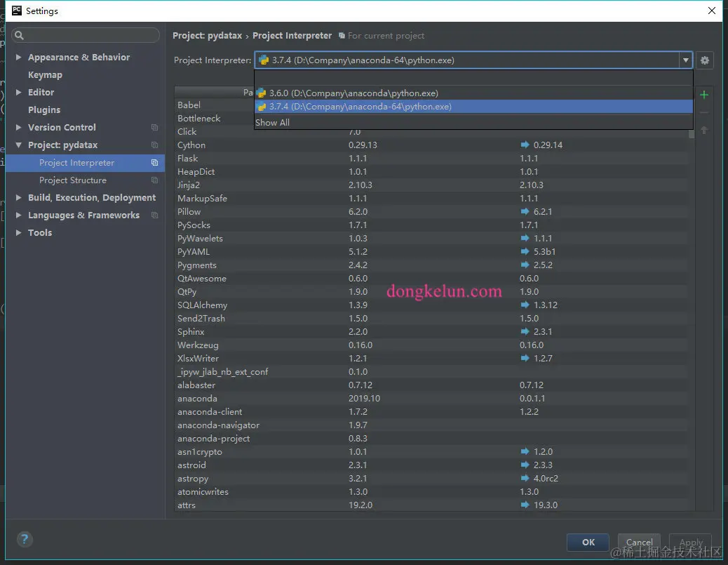Click the search magnifier icon in settings
The width and height of the screenshot is (728, 565).
[19, 35]
